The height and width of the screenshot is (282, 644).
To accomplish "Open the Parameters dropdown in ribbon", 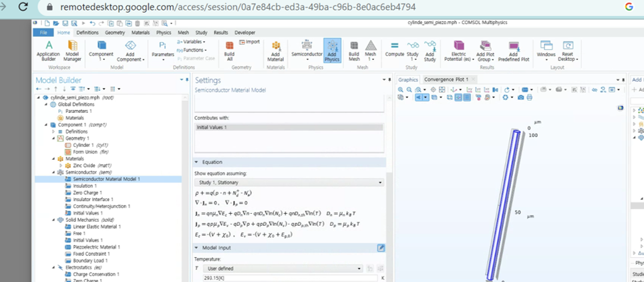I will 162,50.
